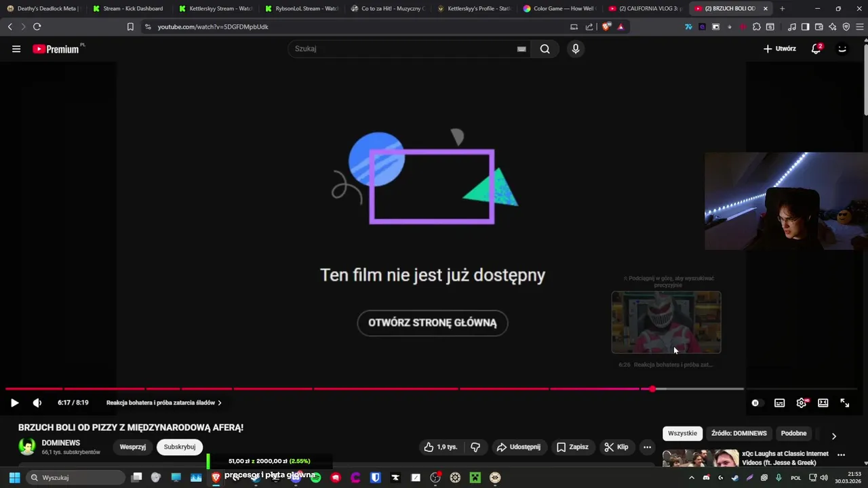
Task: Open Brave Shields lion icon
Action: click(x=606, y=26)
